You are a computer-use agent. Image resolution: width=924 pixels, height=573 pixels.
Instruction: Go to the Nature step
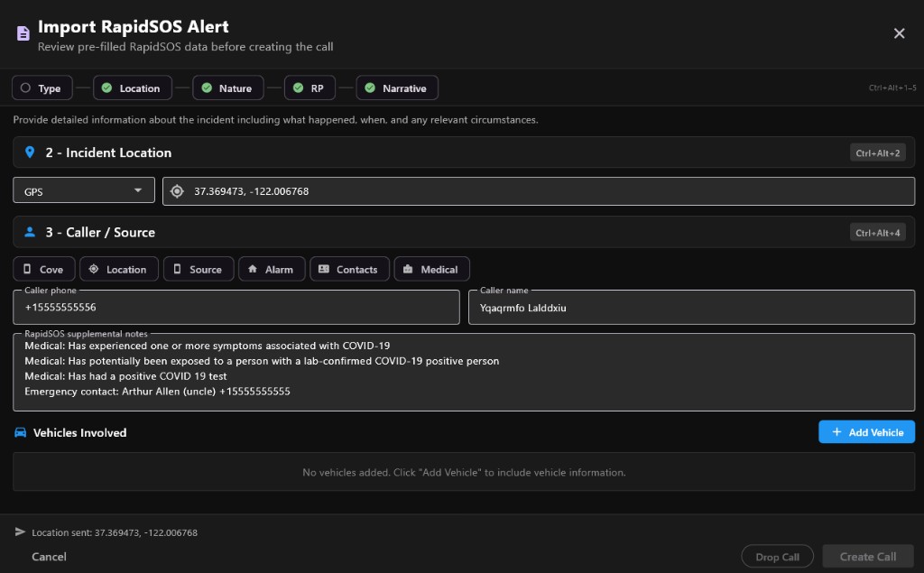pyautogui.click(x=228, y=88)
